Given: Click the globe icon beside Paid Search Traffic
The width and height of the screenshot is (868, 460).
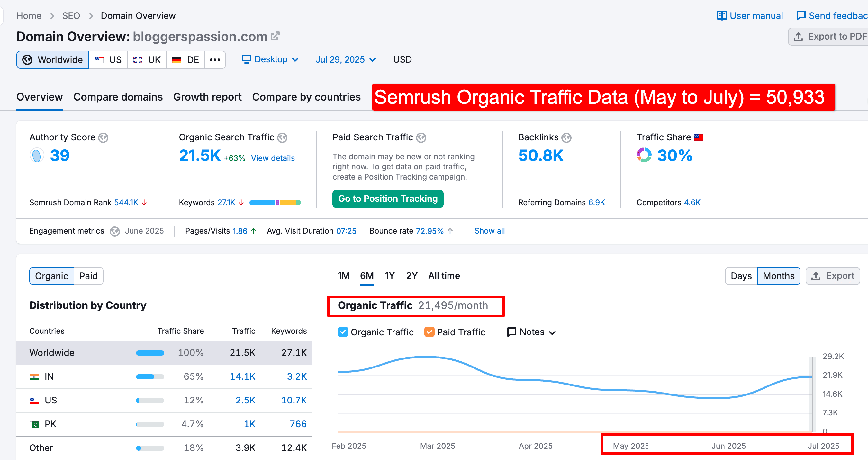Looking at the screenshot, I should coord(421,138).
